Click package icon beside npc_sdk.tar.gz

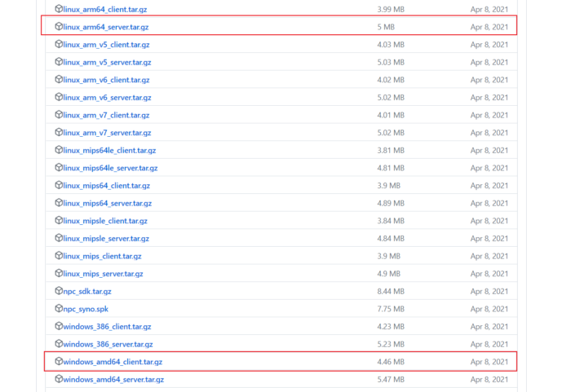pyautogui.click(x=59, y=291)
